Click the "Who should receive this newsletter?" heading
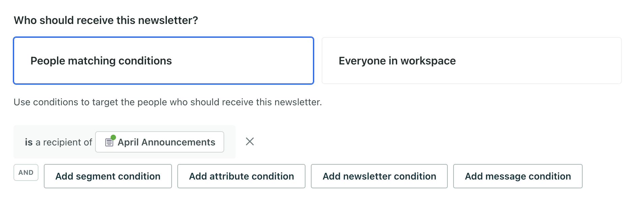Viewport: 644px width, 218px height. [106, 20]
